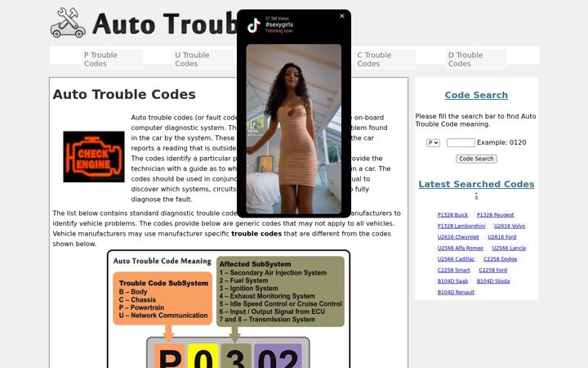Open the C2258 Dodge link
This screenshot has width=588, height=368.
(x=501, y=259)
